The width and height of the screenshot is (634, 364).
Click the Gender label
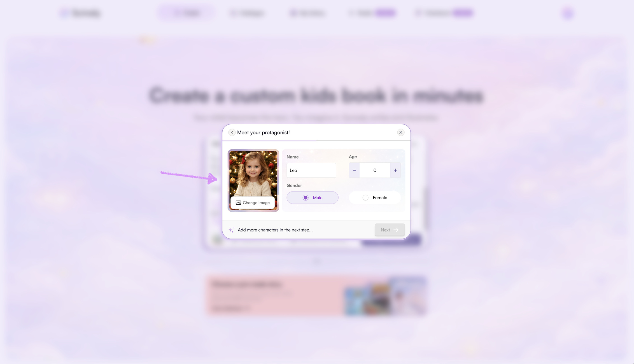(294, 185)
